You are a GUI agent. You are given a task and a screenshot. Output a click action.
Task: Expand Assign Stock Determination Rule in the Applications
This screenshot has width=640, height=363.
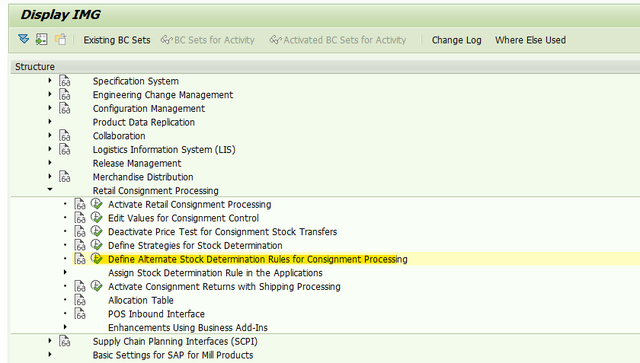[x=65, y=272]
